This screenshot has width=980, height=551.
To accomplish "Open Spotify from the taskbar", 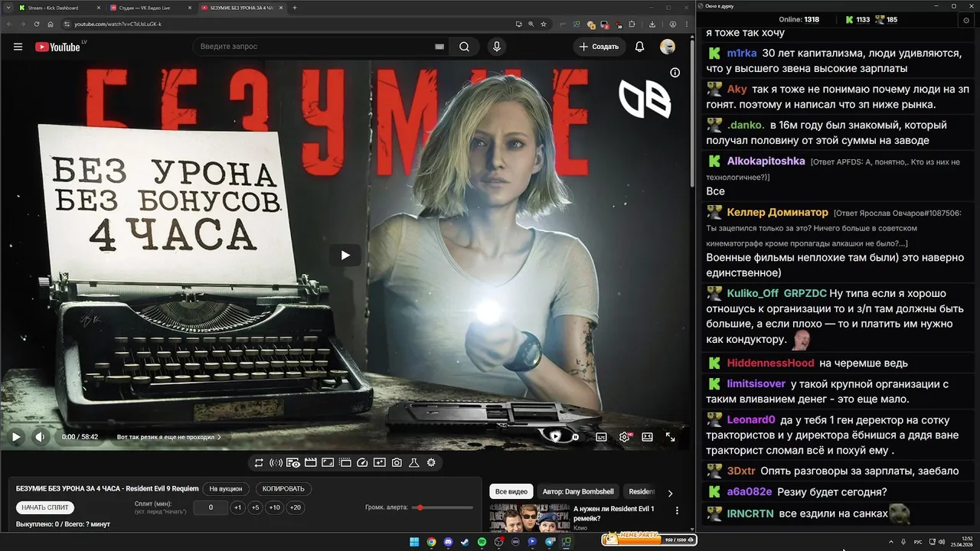I will click(x=482, y=542).
